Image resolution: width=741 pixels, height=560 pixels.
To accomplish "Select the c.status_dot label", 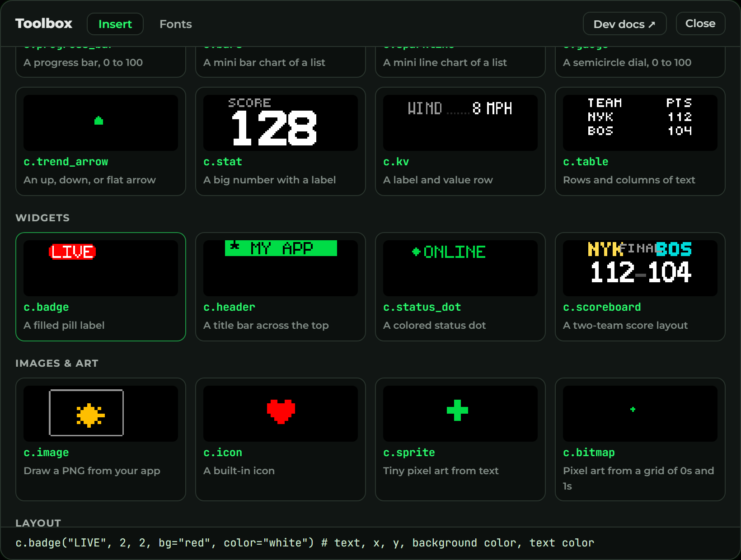I will (x=422, y=307).
